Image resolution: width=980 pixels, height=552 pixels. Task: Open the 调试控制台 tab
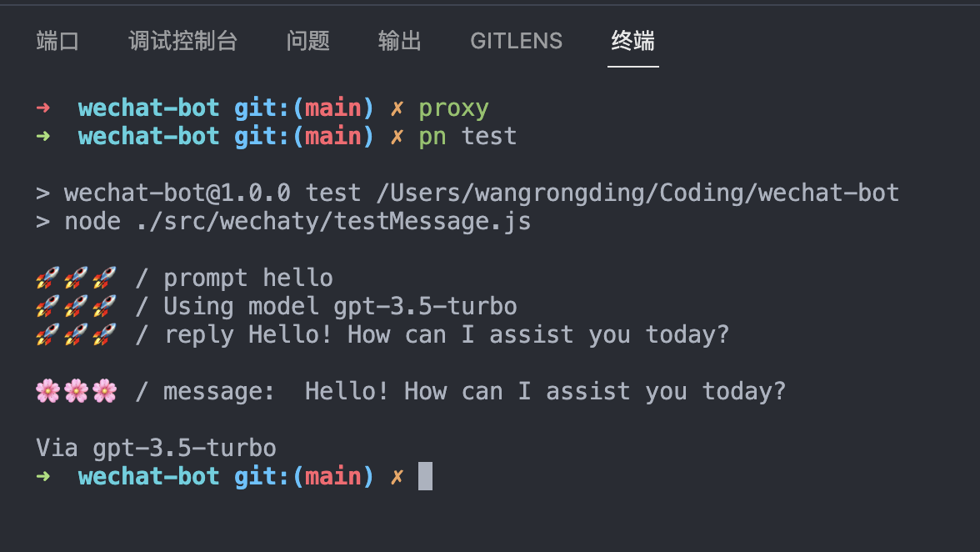182,41
